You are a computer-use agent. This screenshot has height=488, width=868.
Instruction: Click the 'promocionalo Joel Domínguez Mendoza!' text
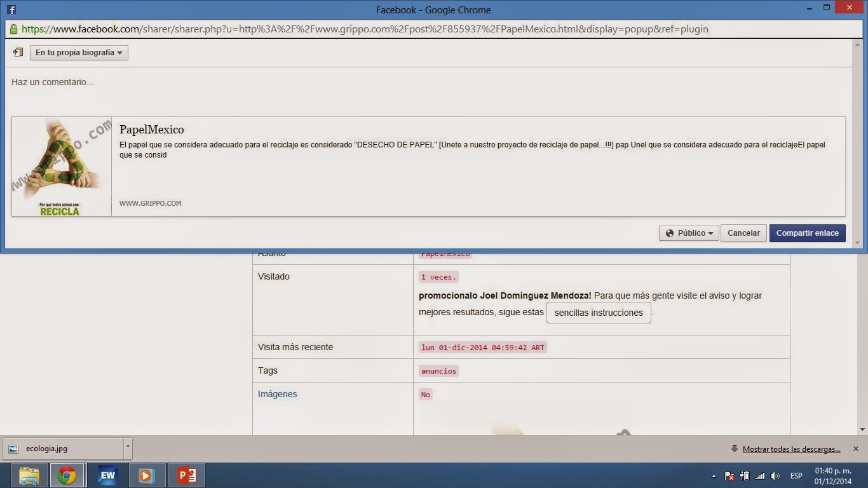pos(505,295)
